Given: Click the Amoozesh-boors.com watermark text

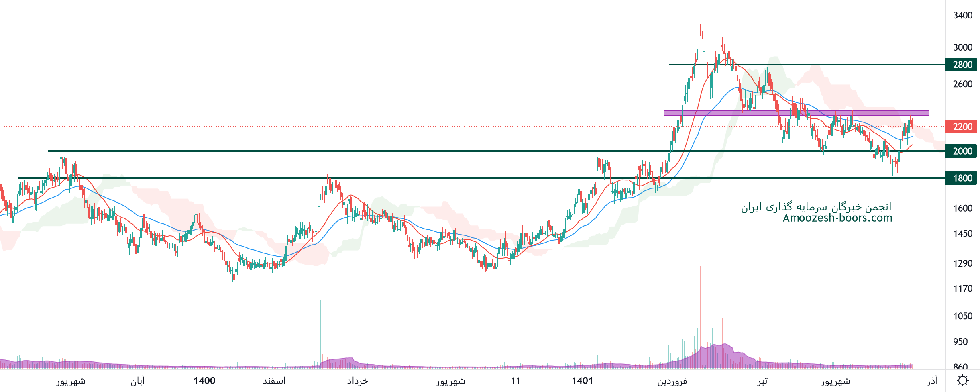Looking at the screenshot, I should 837,218.
